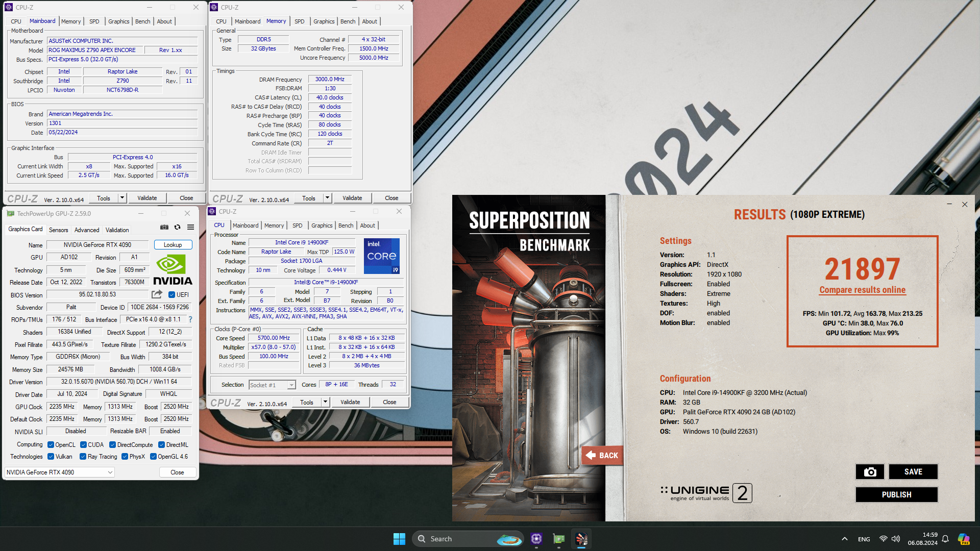Take a screenshot with GPU-Z camera icon
The height and width of the screenshot is (551, 980).
(164, 228)
